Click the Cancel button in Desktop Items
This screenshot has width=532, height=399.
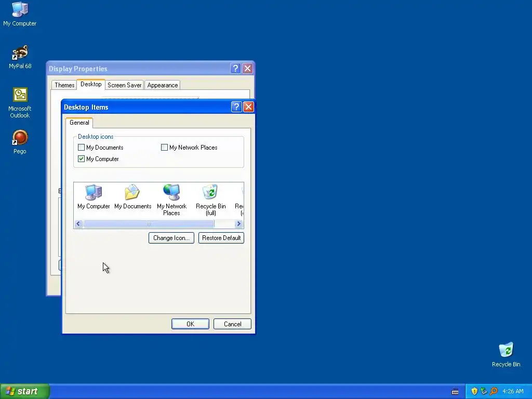(232, 324)
